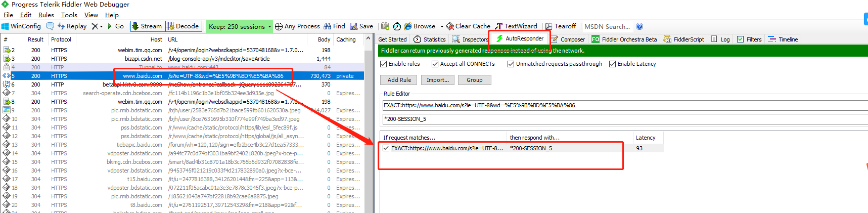Screen dimensions: 868x213
Task: Open the Help menu
Action: tap(112, 15)
